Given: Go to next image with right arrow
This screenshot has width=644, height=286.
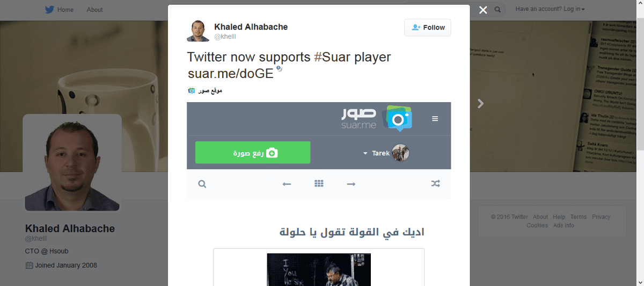Looking at the screenshot, I should click(351, 184).
